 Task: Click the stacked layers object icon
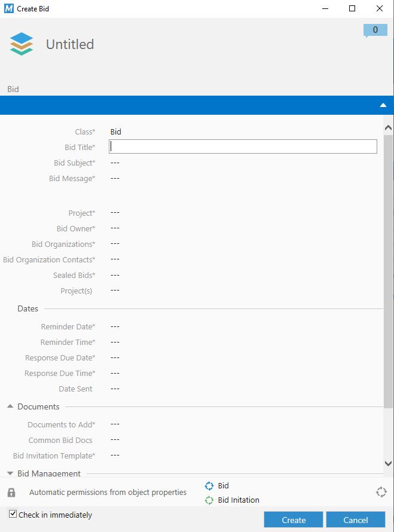(x=22, y=44)
